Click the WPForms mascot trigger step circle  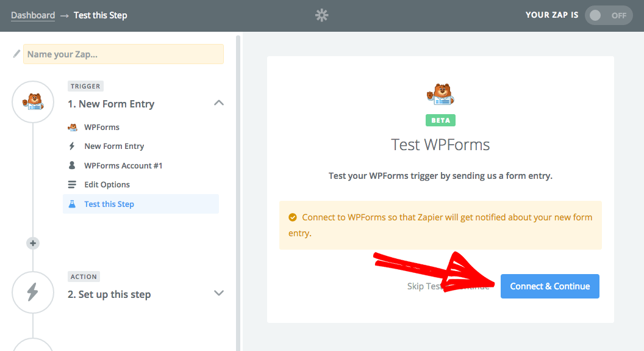pyautogui.click(x=33, y=102)
